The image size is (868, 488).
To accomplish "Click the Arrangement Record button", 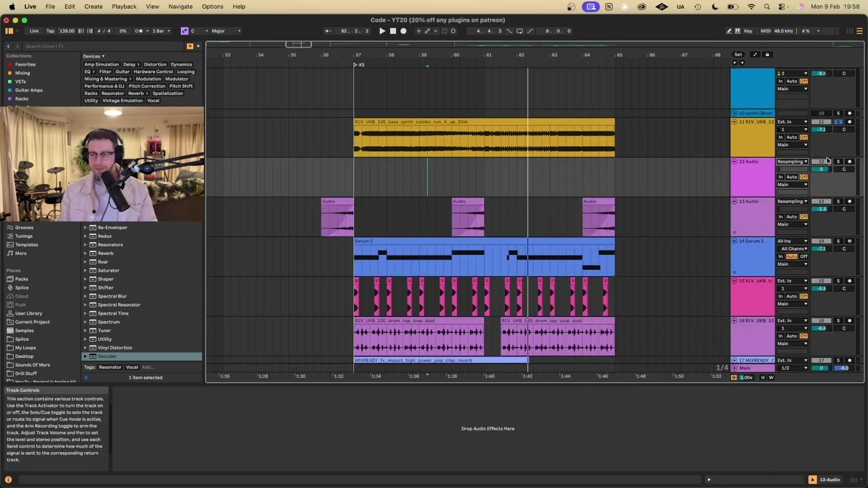I will (403, 30).
